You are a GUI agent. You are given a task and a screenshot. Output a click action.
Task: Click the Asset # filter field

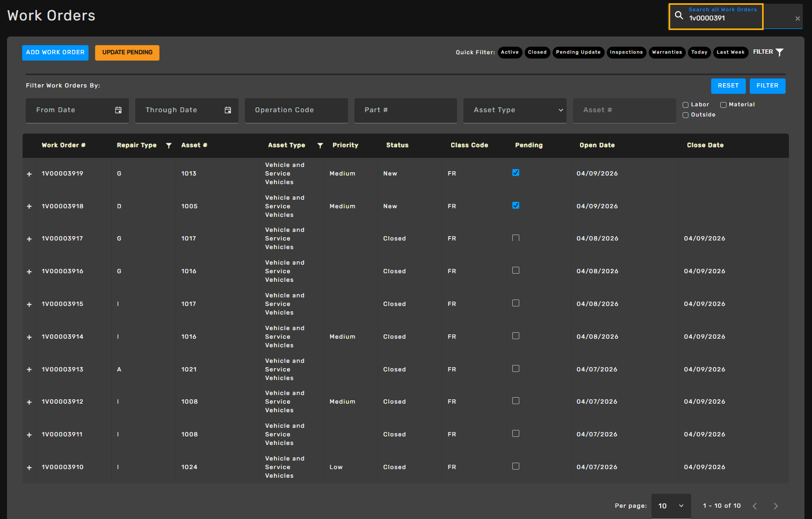(625, 111)
